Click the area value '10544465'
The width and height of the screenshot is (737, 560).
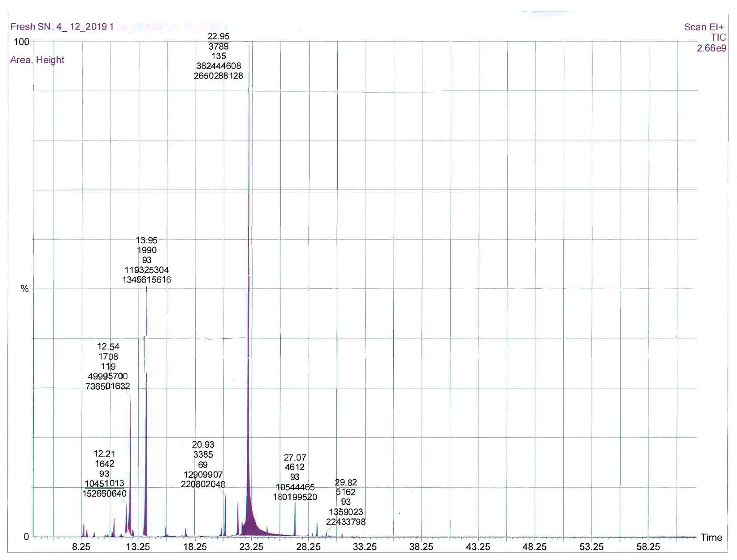295,487
